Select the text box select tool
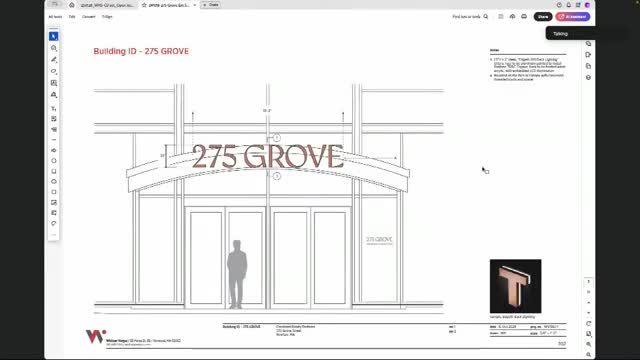Image resolution: width=640 pixels, height=360 pixels. tap(53, 83)
